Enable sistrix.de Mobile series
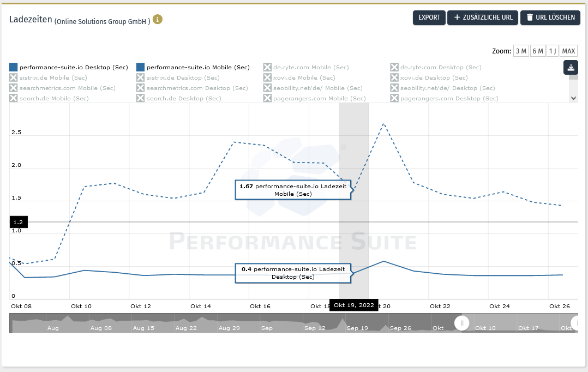 point(48,77)
